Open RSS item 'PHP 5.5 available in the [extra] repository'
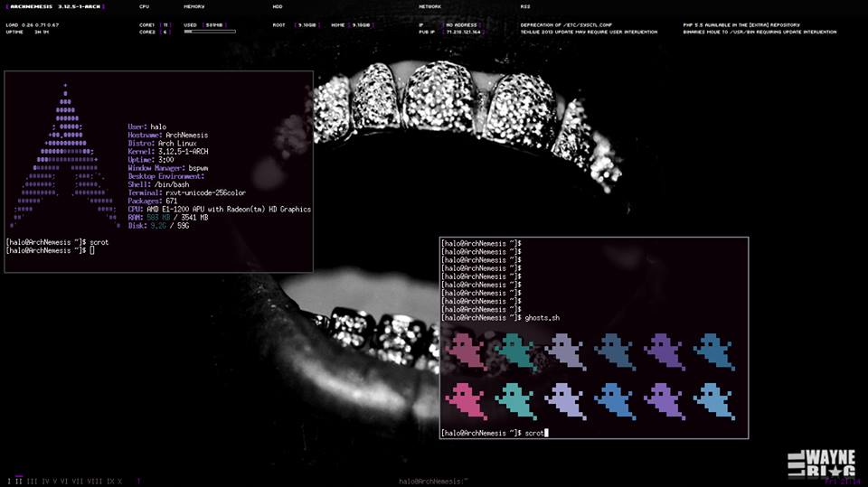Image resolution: width=868 pixels, height=487 pixels. click(741, 25)
